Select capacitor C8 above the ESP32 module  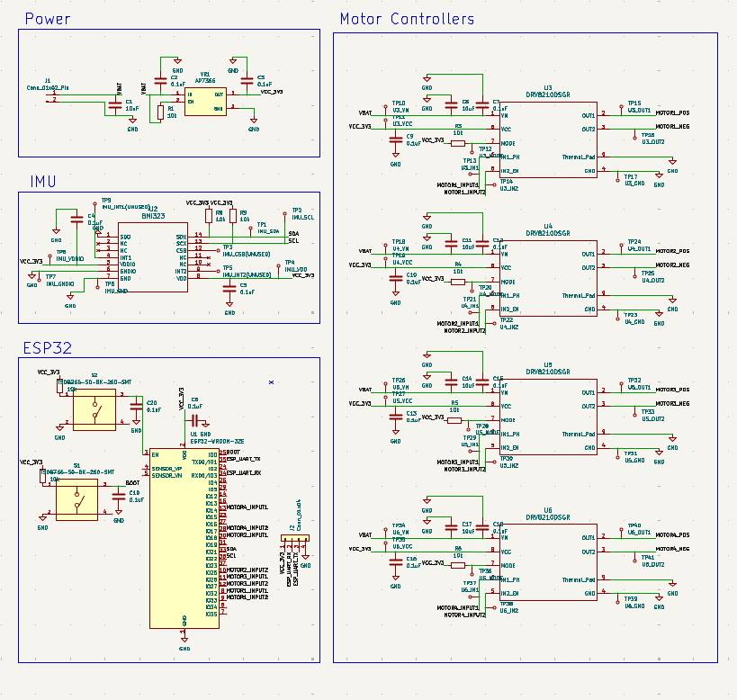click(195, 420)
